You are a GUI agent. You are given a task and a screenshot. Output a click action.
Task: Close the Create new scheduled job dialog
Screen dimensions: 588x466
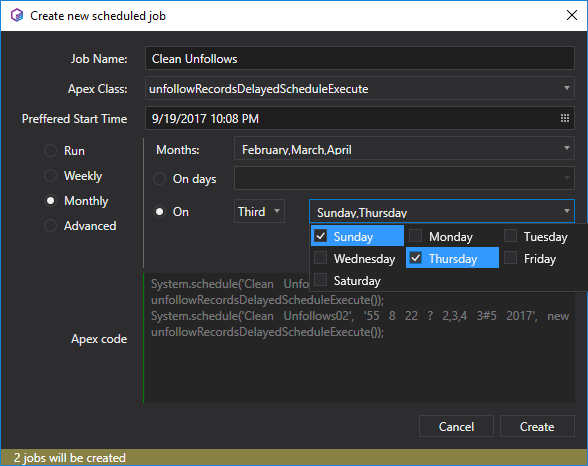(572, 15)
